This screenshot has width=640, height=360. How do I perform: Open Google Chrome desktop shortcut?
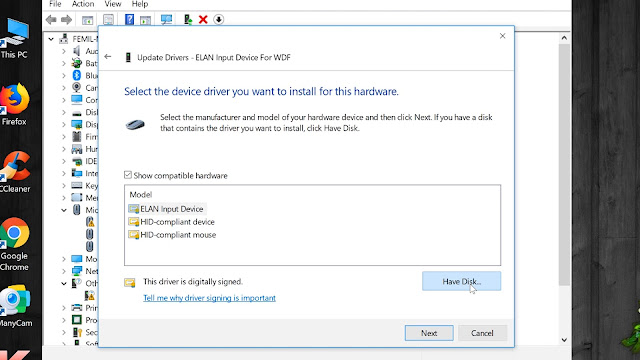tap(14, 244)
